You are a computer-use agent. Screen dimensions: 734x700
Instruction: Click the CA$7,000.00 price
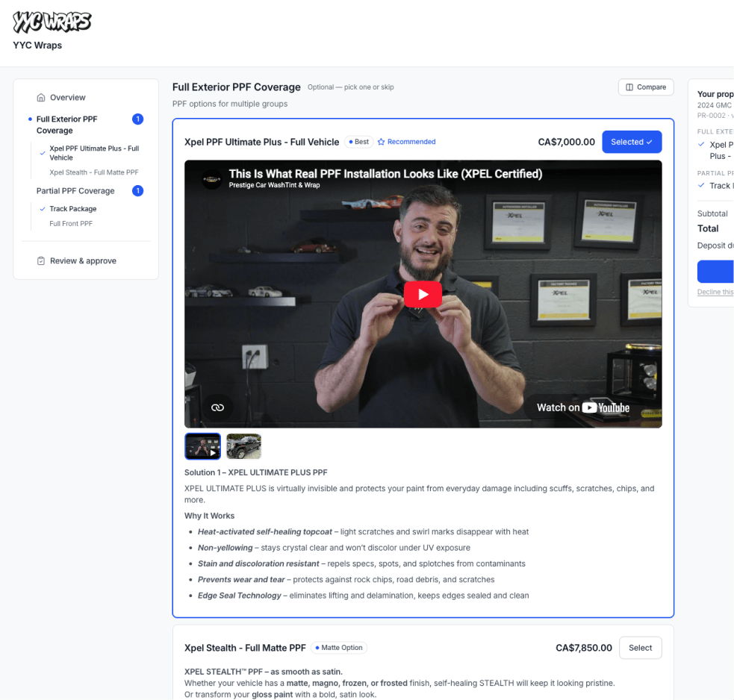[567, 142]
